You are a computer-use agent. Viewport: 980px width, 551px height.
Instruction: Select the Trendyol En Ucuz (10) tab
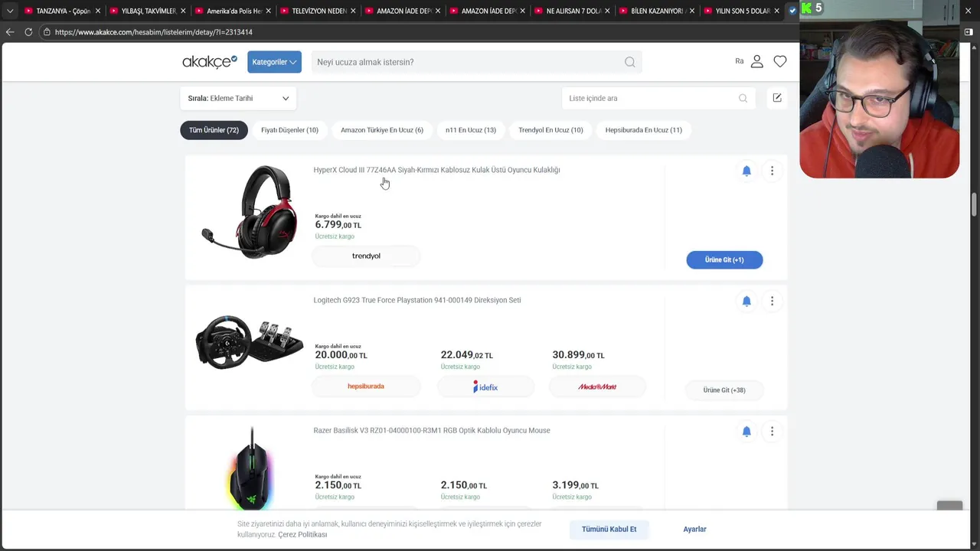pos(550,130)
